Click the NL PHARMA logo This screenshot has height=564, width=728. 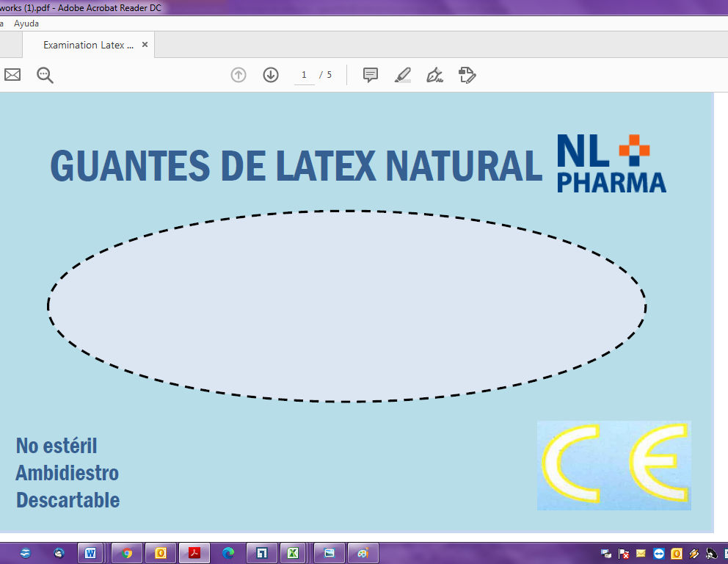[x=611, y=163]
